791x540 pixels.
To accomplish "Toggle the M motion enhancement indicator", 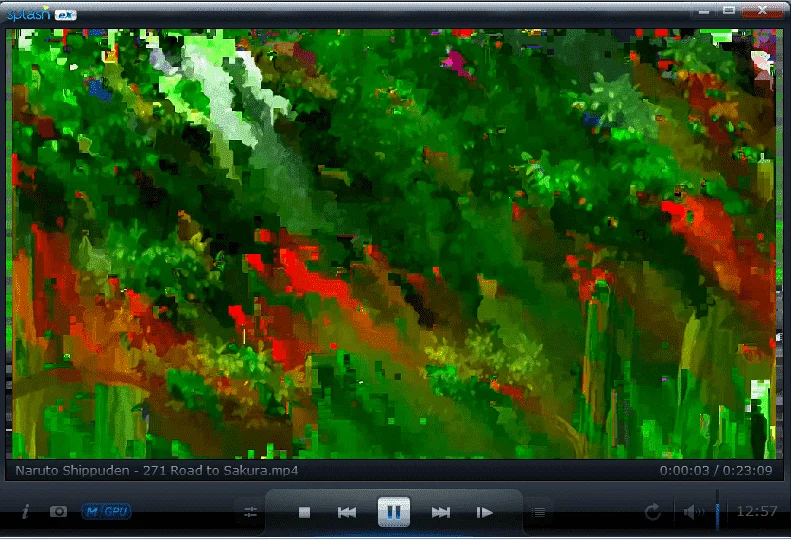I will click(92, 512).
